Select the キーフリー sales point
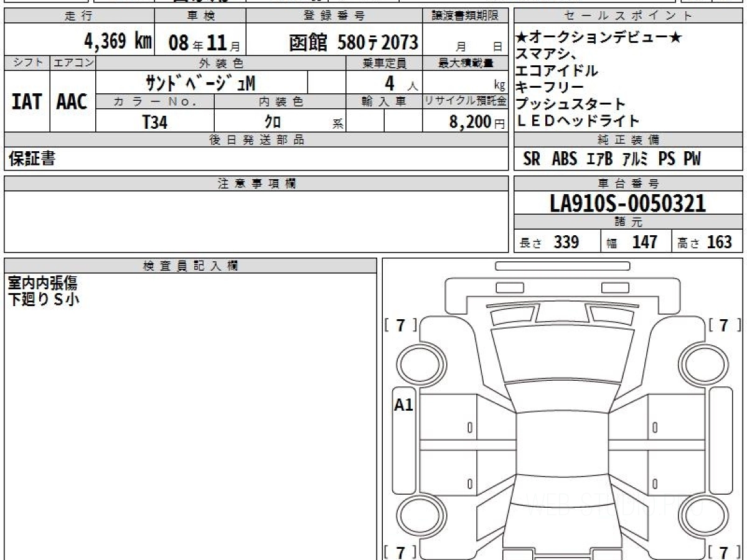 click(550, 88)
